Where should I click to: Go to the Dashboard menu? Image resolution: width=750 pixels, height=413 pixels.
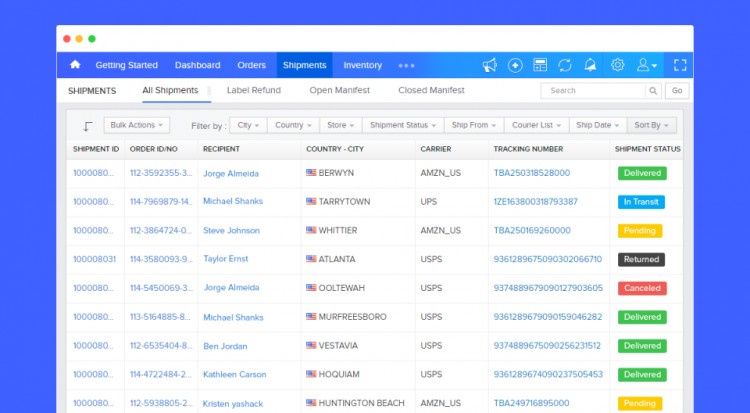click(198, 65)
